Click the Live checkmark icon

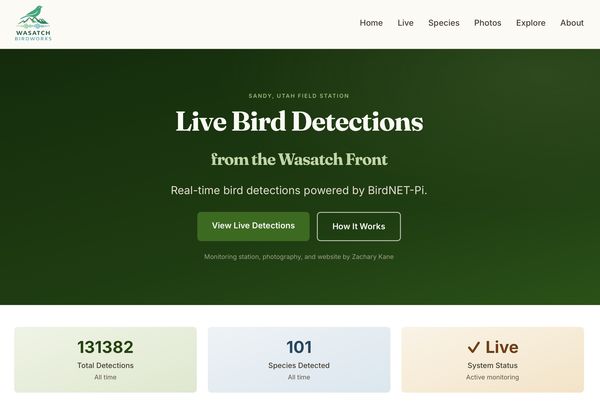click(473, 347)
